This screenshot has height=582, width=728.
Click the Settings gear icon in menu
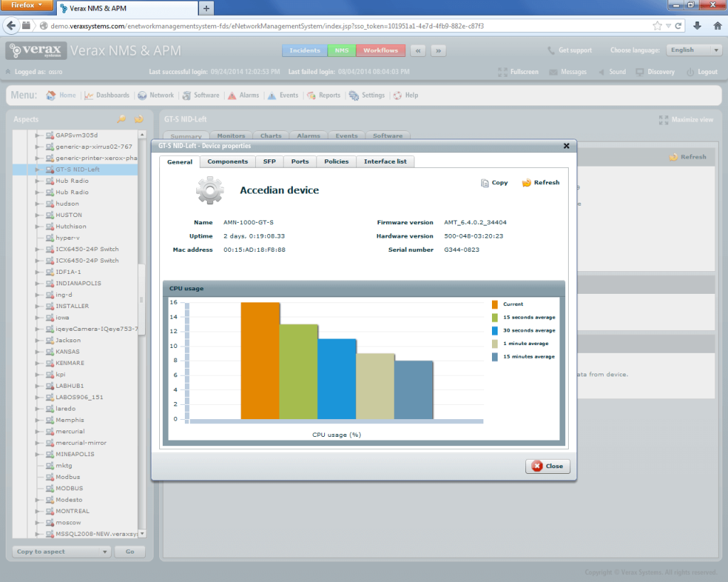354,95
